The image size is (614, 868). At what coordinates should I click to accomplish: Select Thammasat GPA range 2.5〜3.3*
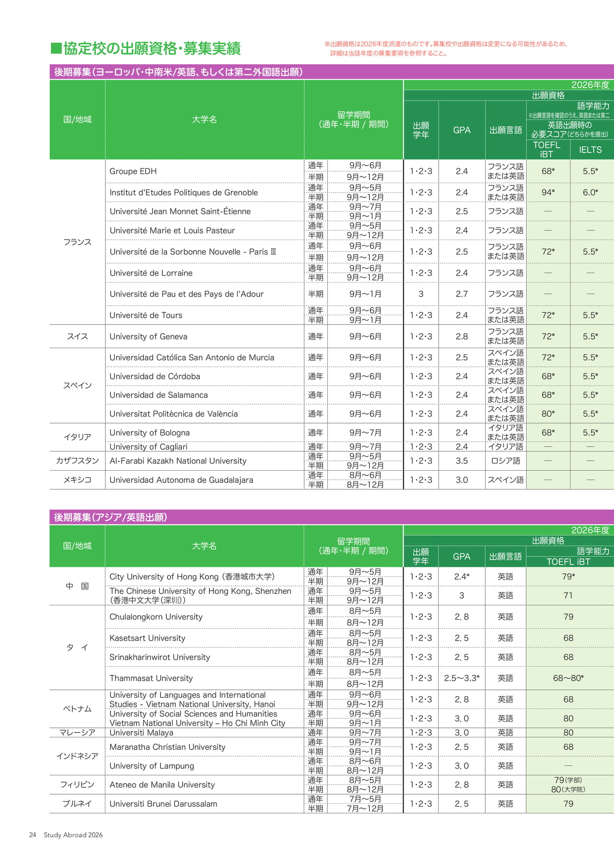tap(462, 678)
